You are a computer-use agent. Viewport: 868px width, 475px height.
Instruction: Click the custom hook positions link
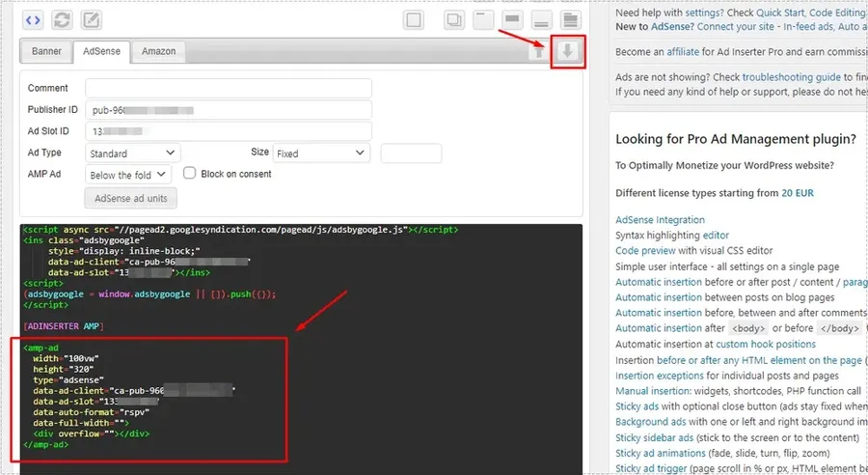click(x=766, y=345)
